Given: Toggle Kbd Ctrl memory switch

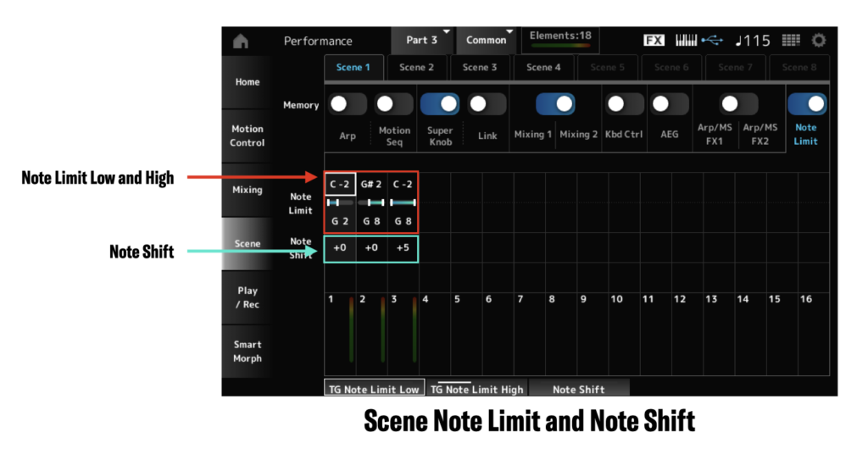Looking at the screenshot, I should coord(624,104).
